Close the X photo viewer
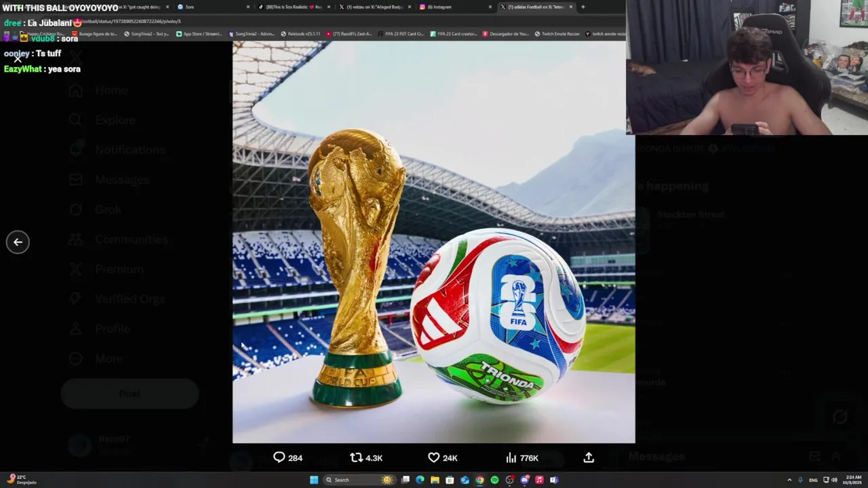This screenshot has width=868, height=488. tap(18, 59)
